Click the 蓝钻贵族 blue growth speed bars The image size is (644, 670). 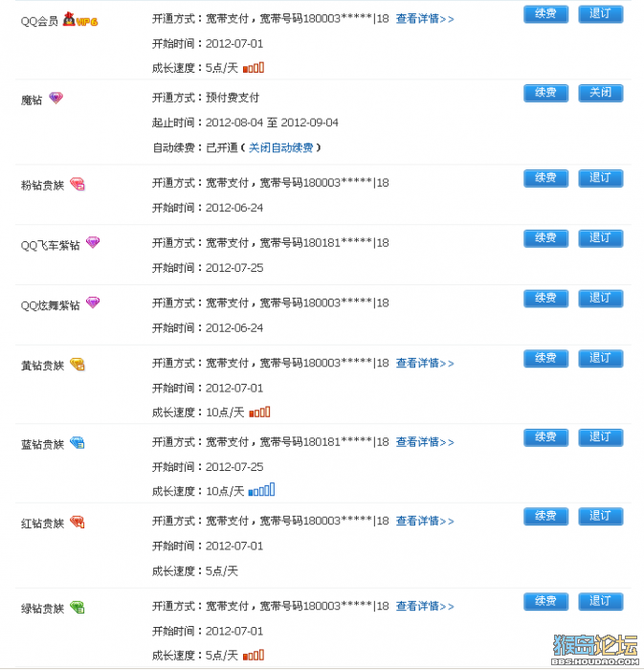261,490
